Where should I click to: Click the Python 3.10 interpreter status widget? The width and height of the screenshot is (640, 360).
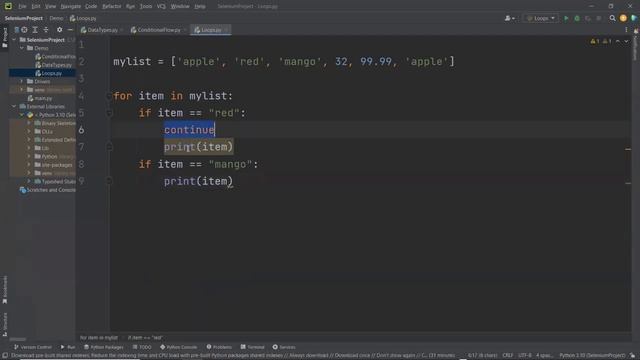[x=592, y=356]
